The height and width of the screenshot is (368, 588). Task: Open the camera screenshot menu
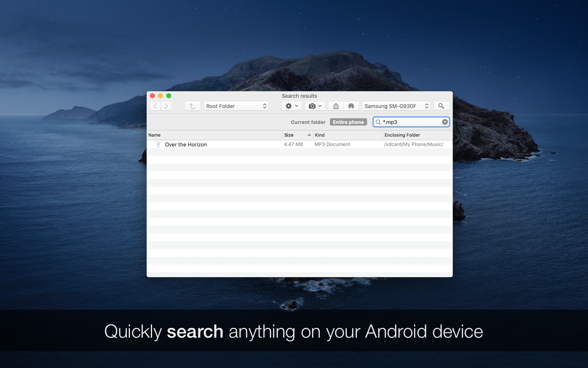(315, 106)
